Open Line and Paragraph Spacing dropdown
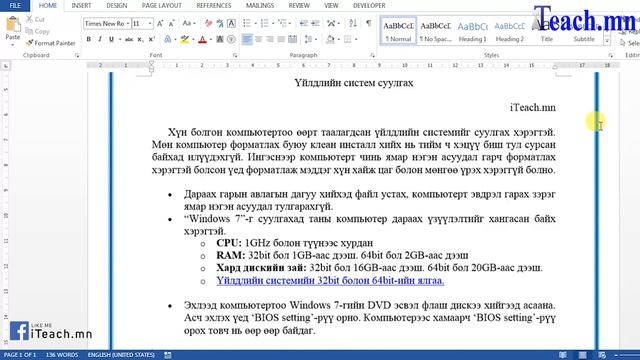640x360 pixels. tap(311, 40)
